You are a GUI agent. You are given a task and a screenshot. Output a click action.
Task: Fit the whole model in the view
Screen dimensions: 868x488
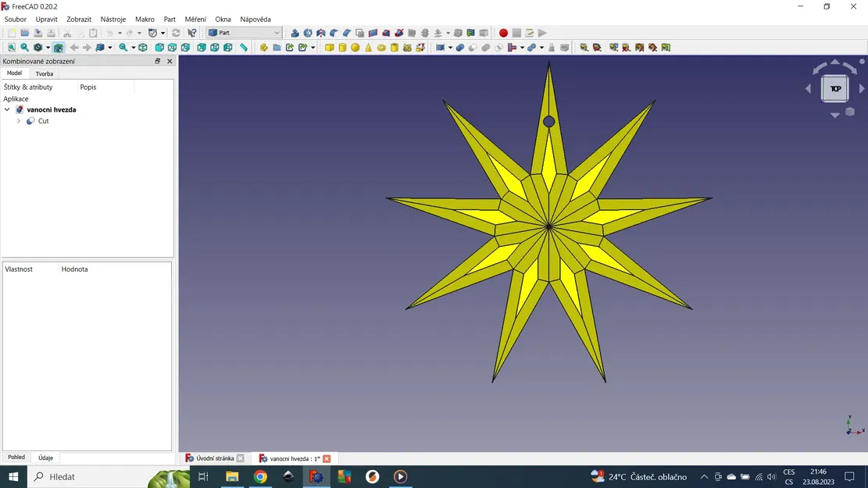pyautogui.click(x=11, y=48)
